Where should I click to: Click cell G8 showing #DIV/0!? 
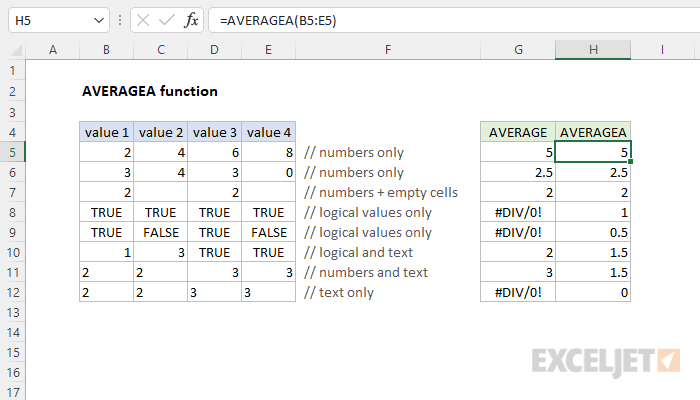point(518,212)
